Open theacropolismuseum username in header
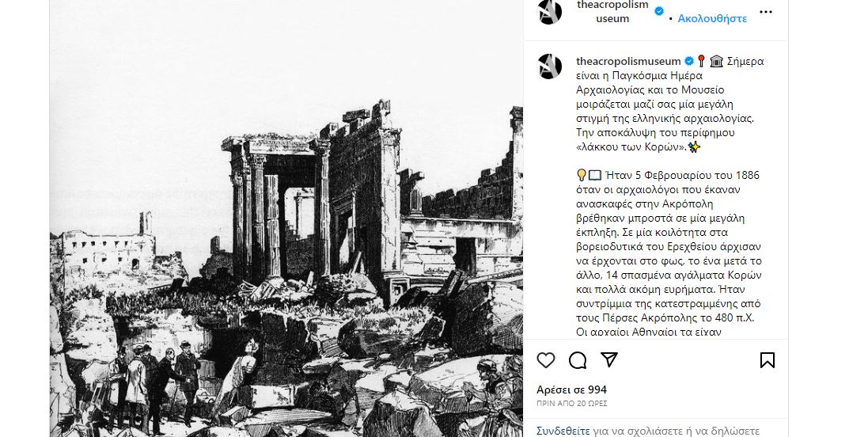The width and height of the screenshot is (868, 437). click(612, 12)
